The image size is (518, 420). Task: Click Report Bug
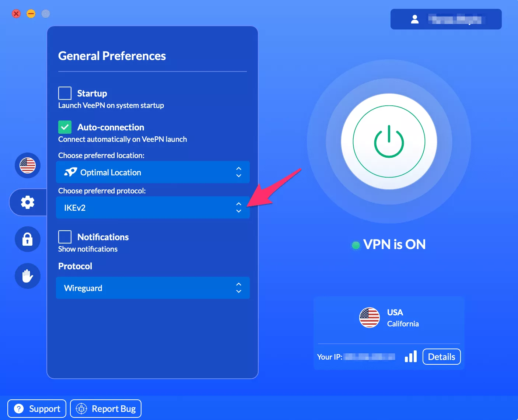(x=106, y=409)
